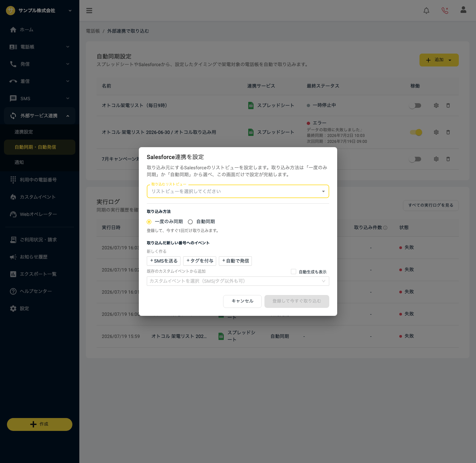Click the dial-pad icon for phone numbers
This screenshot has width=476, height=463.
tap(13, 180)
